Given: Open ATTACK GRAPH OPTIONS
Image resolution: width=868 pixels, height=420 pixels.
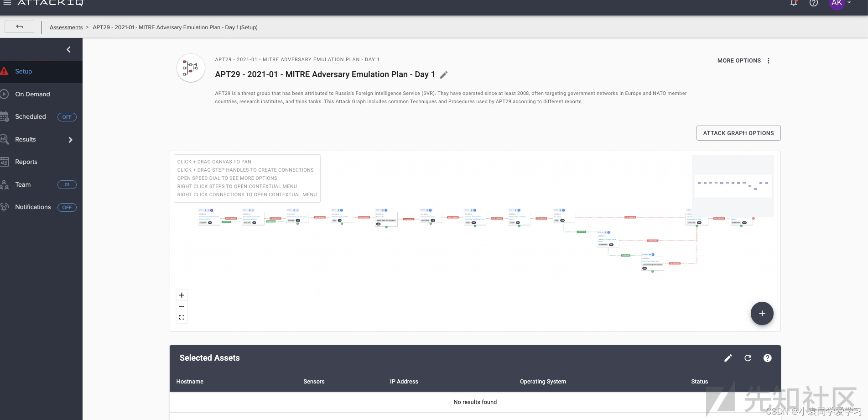Looking at the screenshot, I should click(738, 133).
